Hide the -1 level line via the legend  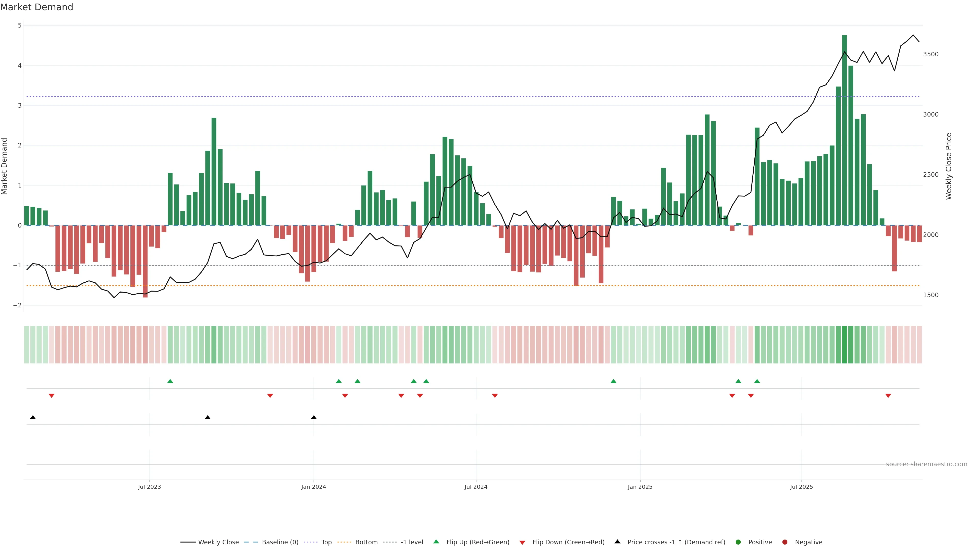pos(412,542)
